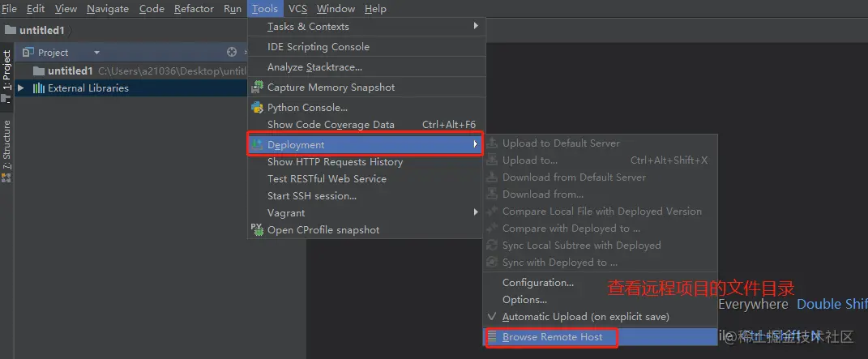Choose Download from Default Server
This screenshot has height=359, width=868.
(600, 177)
